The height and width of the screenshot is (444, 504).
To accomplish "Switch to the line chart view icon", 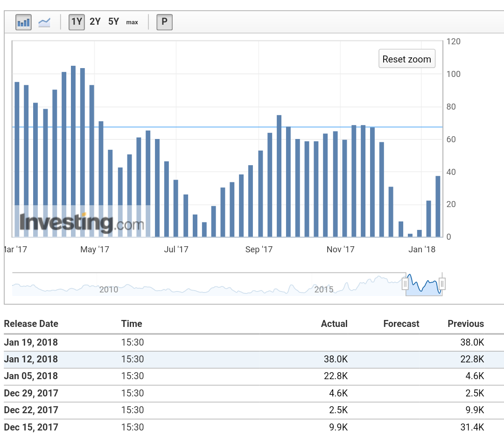I will [x=44, y=22].
